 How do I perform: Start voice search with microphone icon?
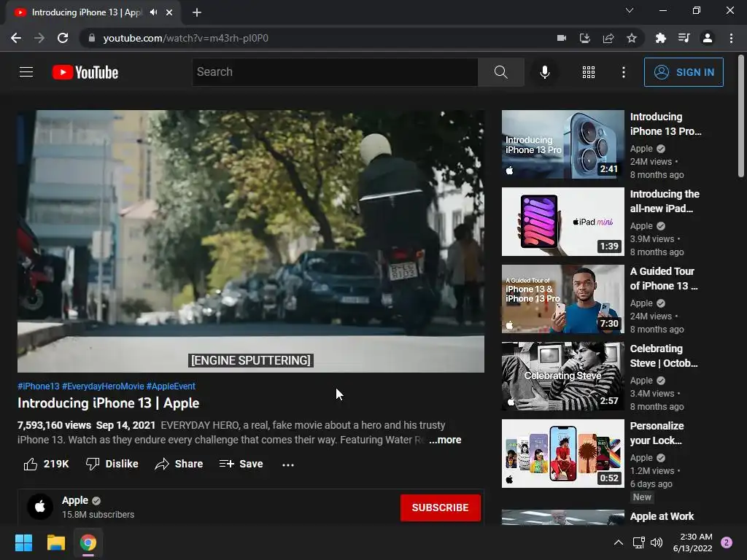tap(544, 72)
